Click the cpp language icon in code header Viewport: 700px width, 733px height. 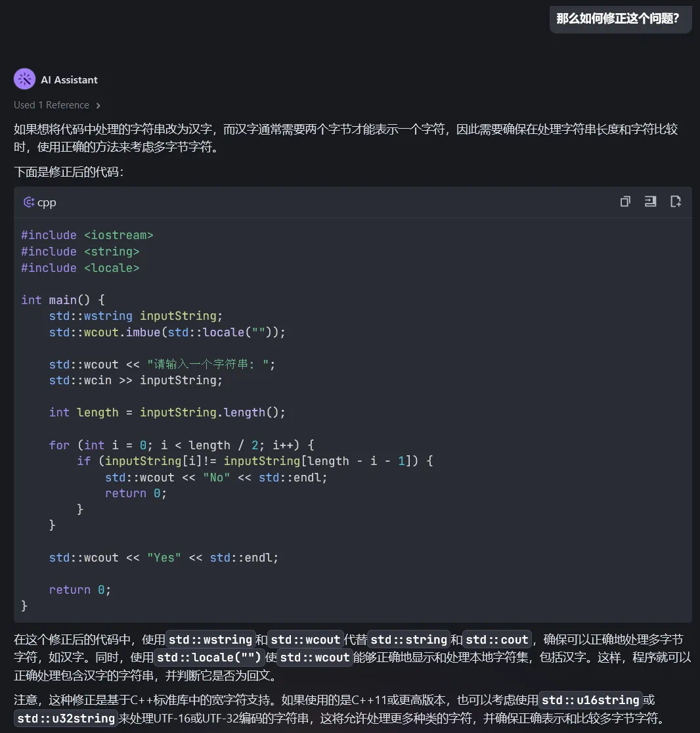point(28,202)
